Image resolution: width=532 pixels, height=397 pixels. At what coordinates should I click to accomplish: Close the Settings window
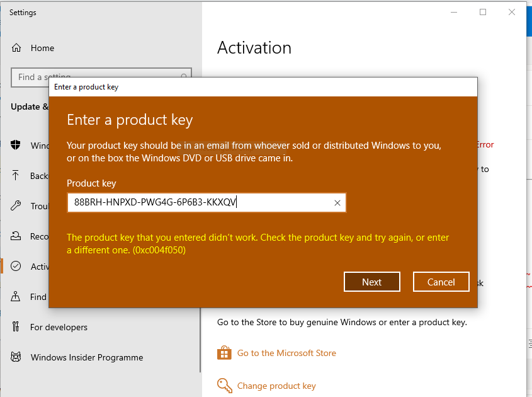512,12
